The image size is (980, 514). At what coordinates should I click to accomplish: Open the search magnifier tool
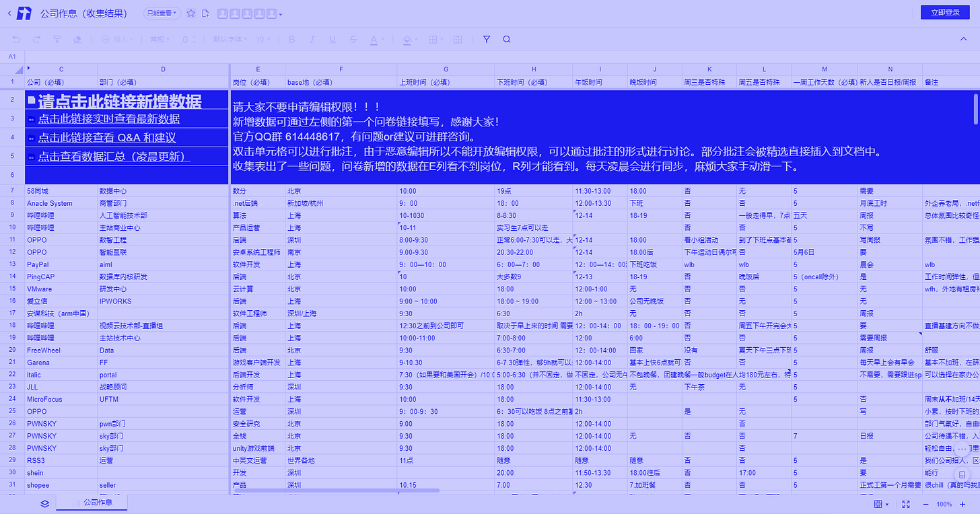507,40
